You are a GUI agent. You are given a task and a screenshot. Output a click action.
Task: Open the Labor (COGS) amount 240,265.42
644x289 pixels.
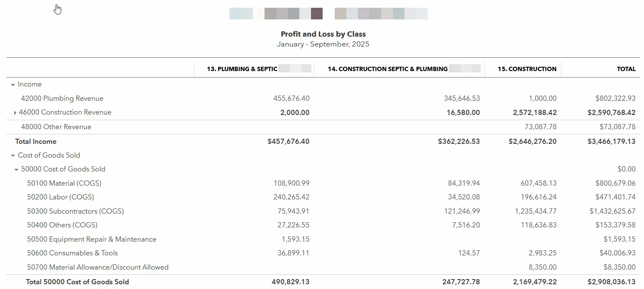(x=291, y=197)
